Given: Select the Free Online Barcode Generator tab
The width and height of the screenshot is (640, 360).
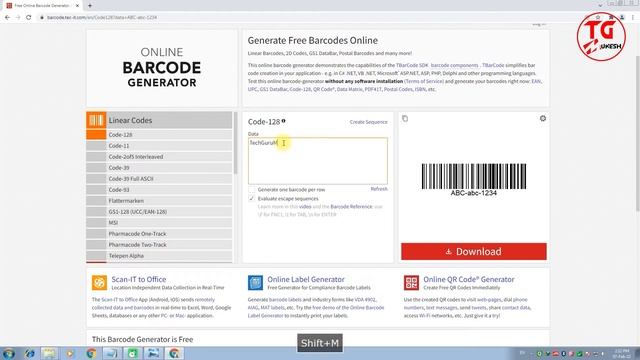Looking at the screenshot, I should [x=42, y=6].
